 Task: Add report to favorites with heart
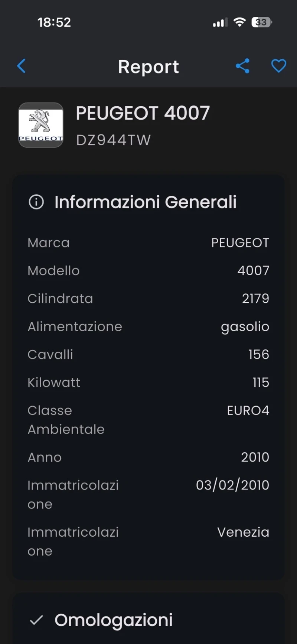coord(278,66)
